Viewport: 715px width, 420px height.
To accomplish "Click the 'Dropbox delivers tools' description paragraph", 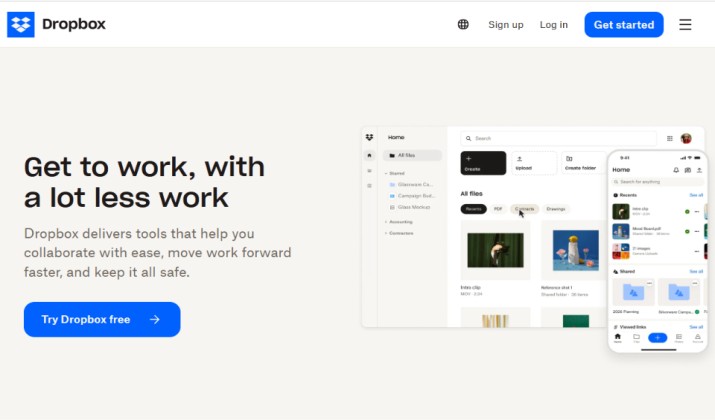I will (x=157, y=253).
